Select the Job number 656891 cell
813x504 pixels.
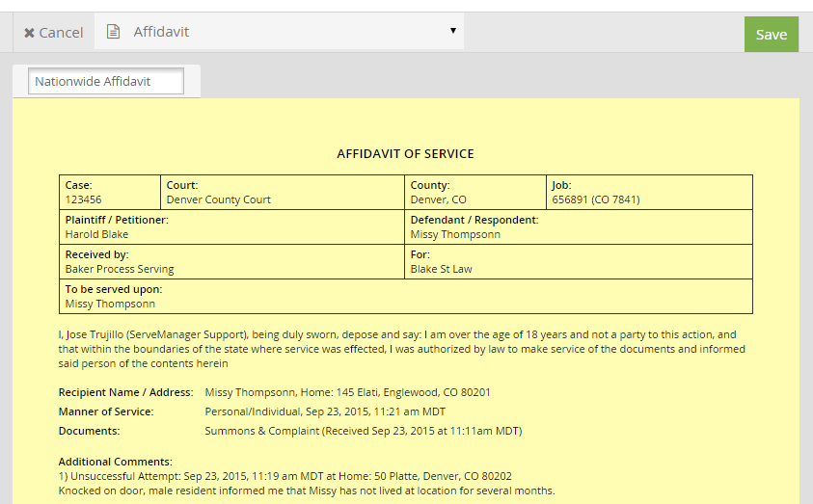click(x=595, y=200)
